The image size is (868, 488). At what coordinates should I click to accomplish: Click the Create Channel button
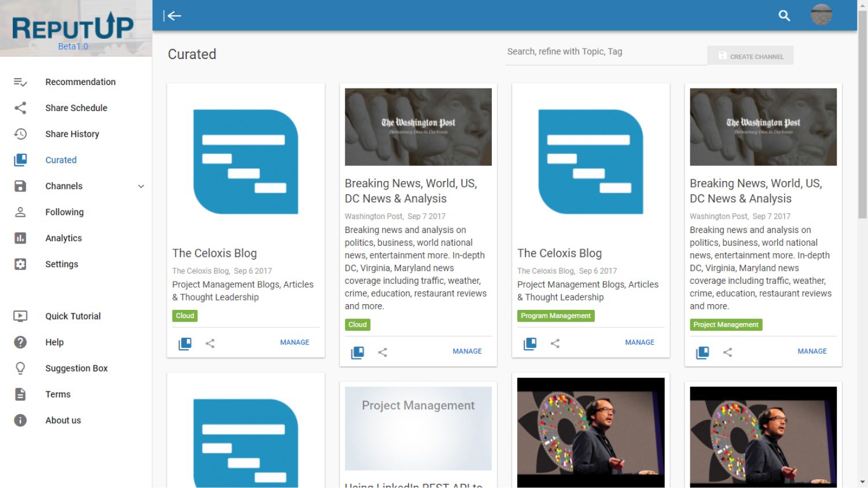click(x=750, y=56)
